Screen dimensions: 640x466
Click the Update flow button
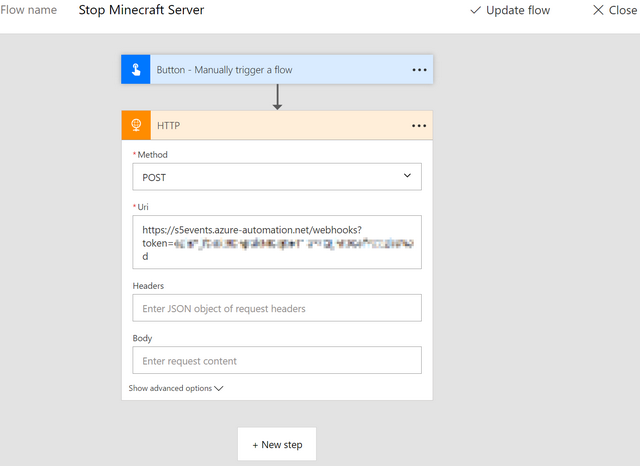510,10
